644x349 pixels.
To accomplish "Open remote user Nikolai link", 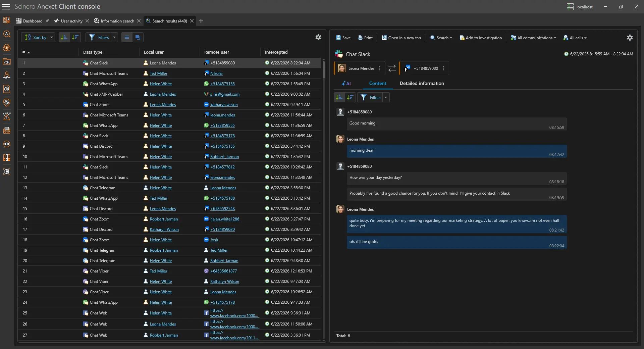I will point(216,73).
